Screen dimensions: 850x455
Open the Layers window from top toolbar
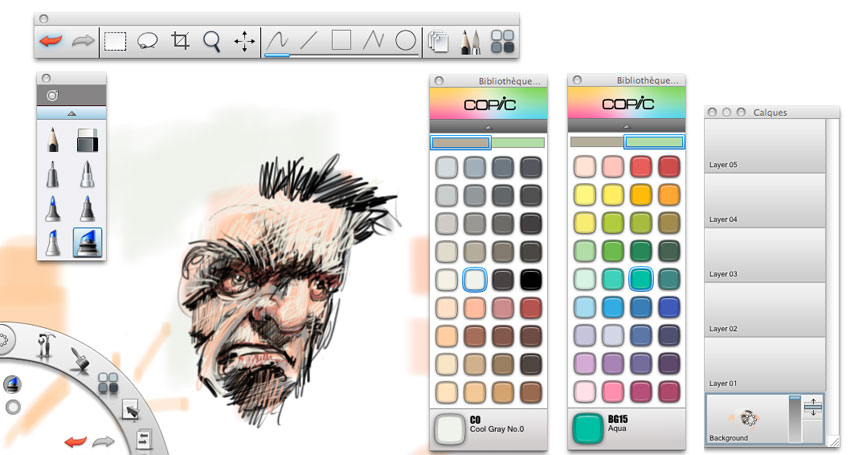pos(438,42)
